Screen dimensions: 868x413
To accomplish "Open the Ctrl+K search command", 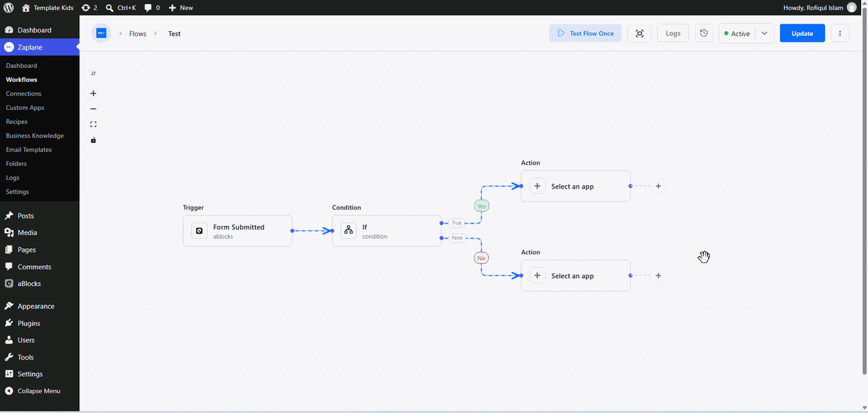I will click(121, 7).
